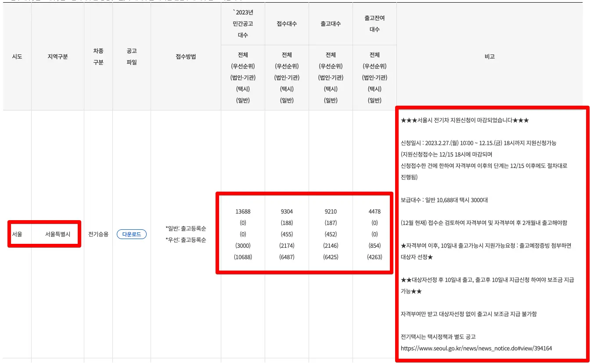Click the 자격부여만 받고 대상자선정 없이 line
This screenshot has width=594, height=364.
pyautogui.click(x=468, y=314)
